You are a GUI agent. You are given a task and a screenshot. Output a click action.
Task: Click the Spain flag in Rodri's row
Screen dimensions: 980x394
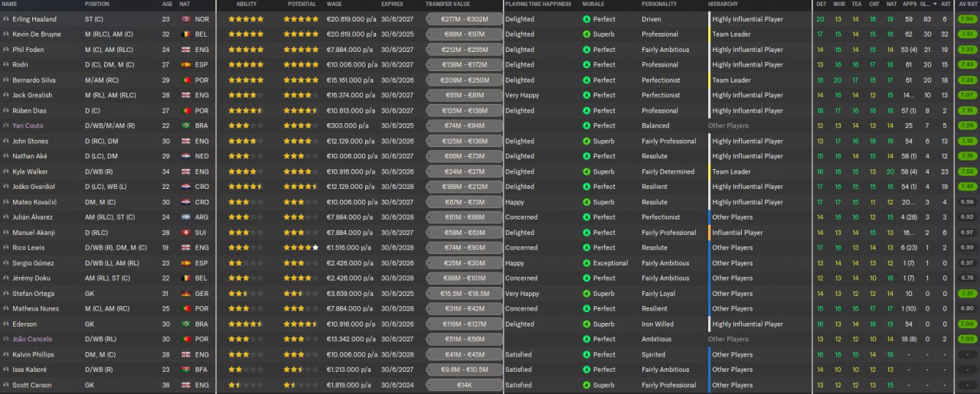[185, 65]
